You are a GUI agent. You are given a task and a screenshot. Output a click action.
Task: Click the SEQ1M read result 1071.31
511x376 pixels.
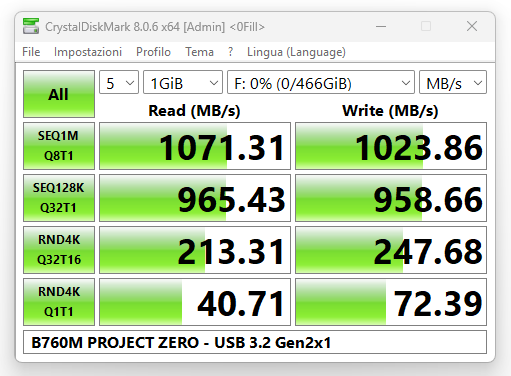[x=195, y=146]
